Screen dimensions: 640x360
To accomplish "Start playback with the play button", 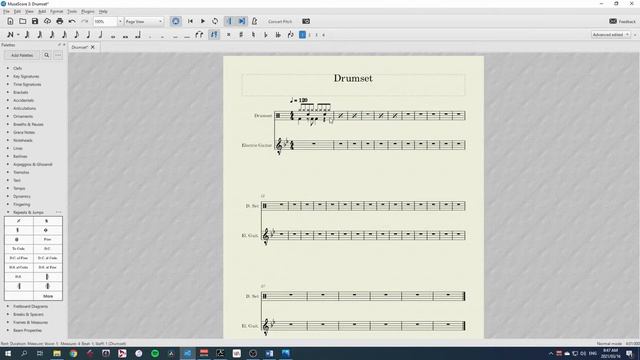I will pyautogui.click(x=203, y=21).
